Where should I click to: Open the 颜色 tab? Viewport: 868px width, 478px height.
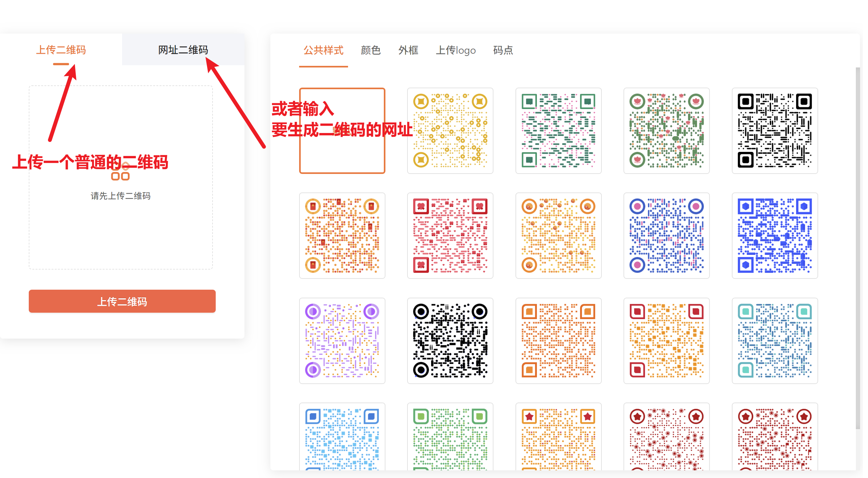coord(371,50)
